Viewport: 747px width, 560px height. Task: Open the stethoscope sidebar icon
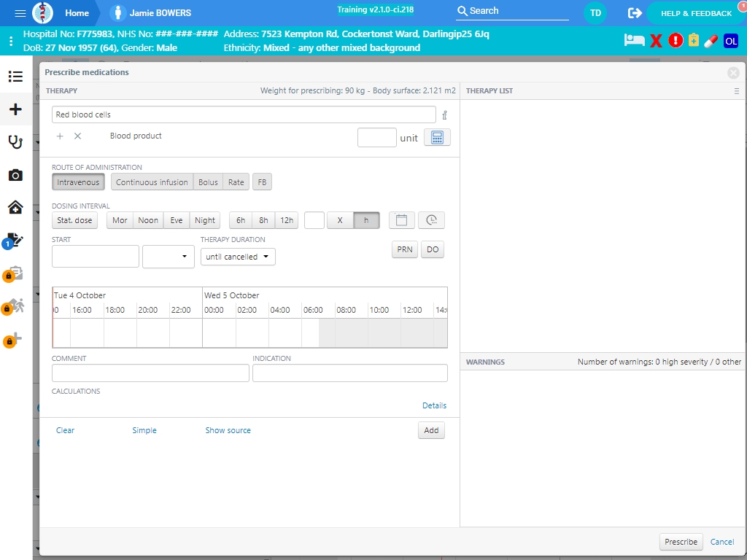[16, 142]
